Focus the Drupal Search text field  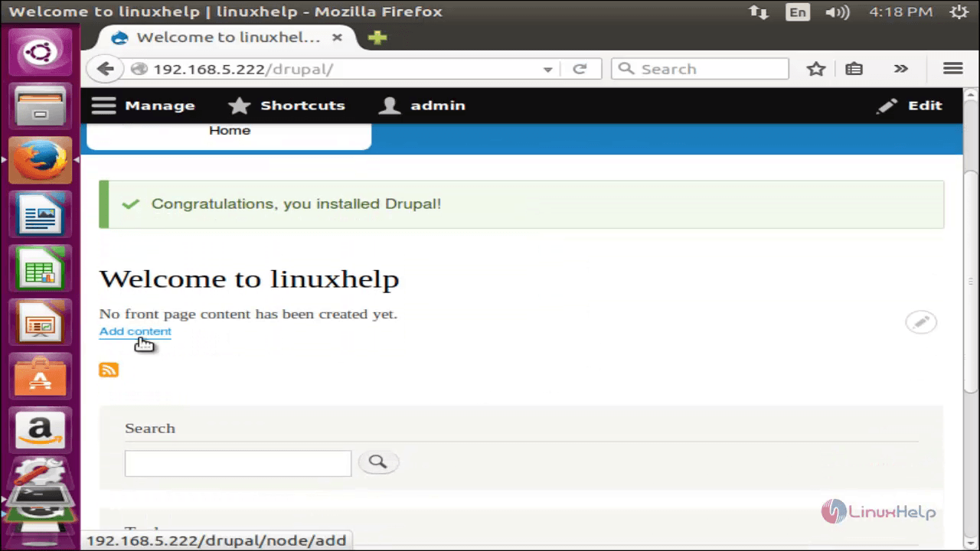click(x=238, y=463)
